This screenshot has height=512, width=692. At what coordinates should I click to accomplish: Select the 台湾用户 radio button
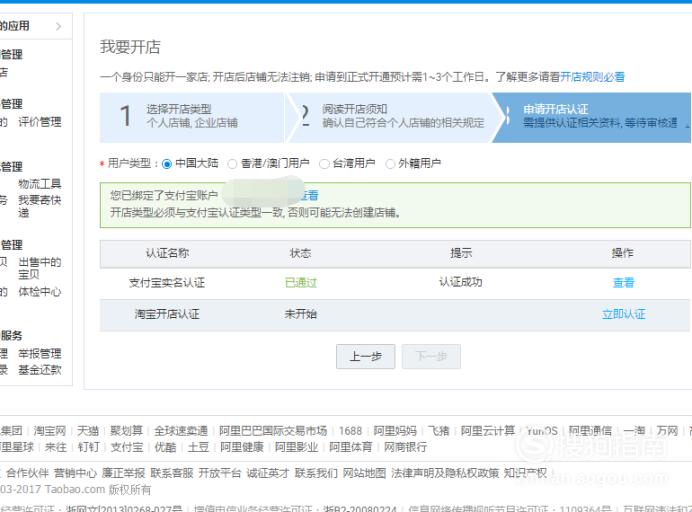click(324, 164)
